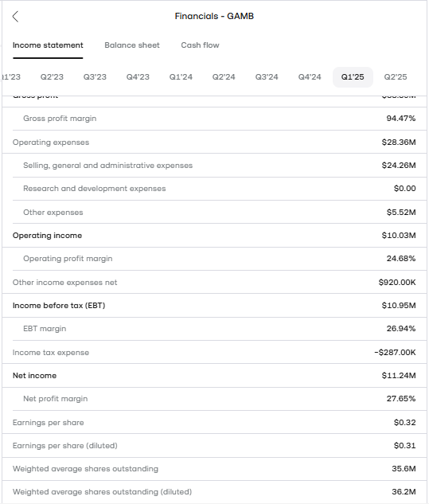The image size is (429, 504).
Task: Click Income before tax (EBT) label
Action: (x=59, y=306)
